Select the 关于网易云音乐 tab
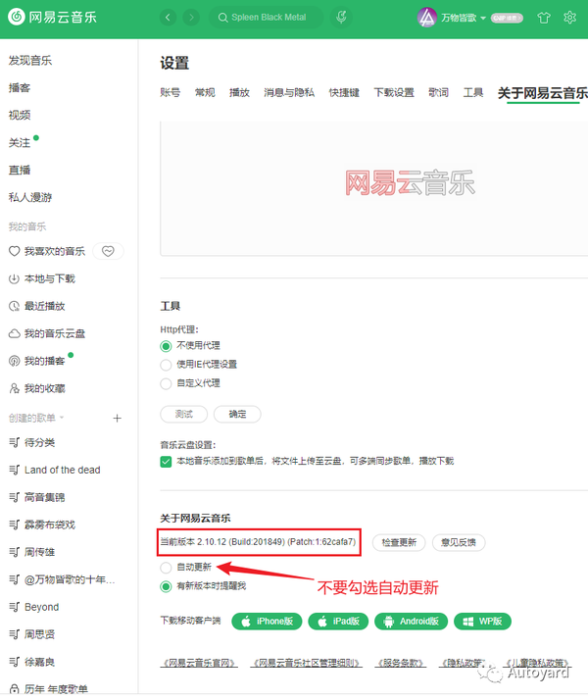 (x=543, y=93)
